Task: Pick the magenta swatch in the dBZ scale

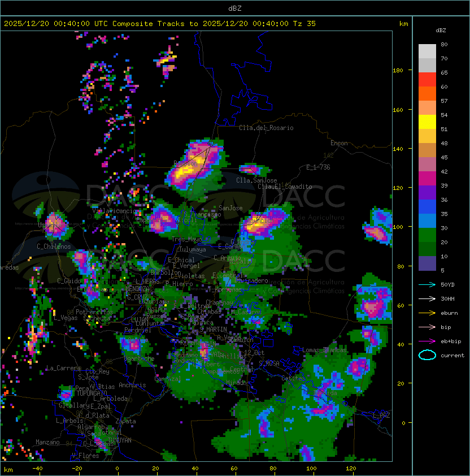Action: 427,179
